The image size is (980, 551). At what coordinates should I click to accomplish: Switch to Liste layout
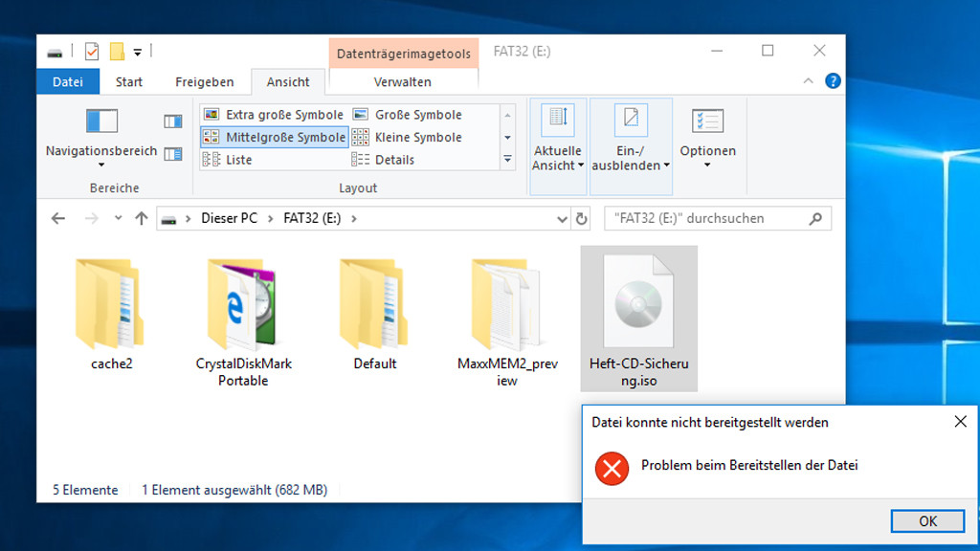[x=228, y=160]
